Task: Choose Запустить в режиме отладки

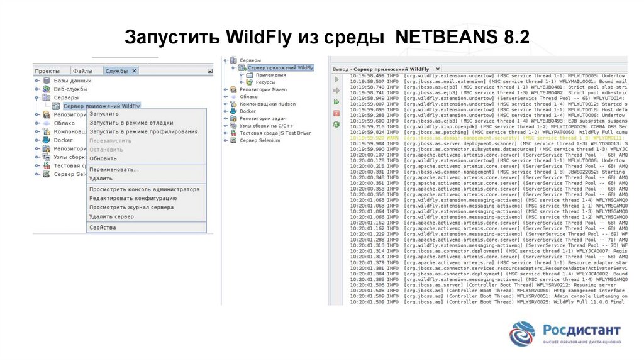Action: (x=146, y=123)
